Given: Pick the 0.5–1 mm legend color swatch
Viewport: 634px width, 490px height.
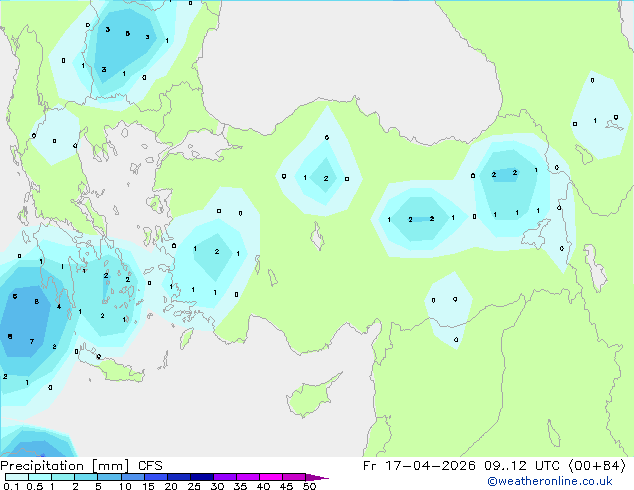Looking at the screenshot, I should point(40,477).
